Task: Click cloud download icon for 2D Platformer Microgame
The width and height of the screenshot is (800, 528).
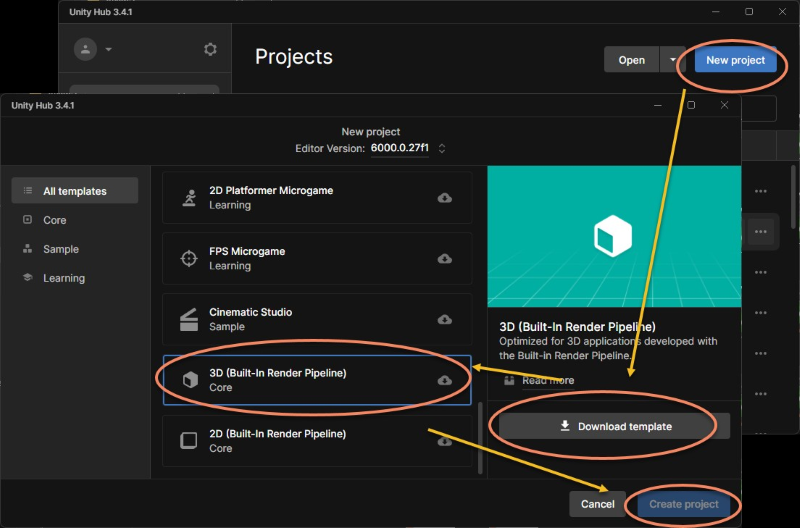Action: 444,198
